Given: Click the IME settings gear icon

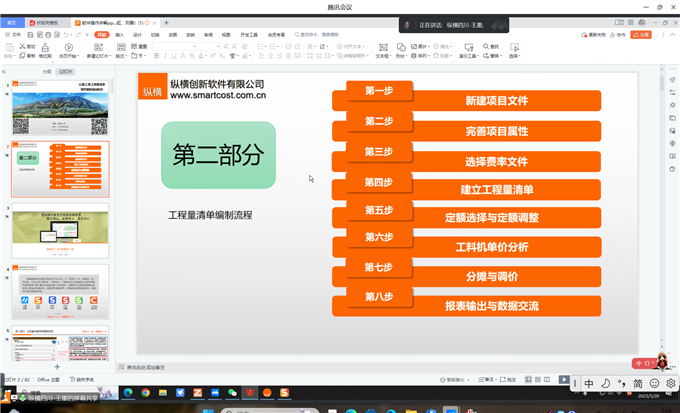Looking at the screenshot, I should pyautogui.click(x=671, y=383).
